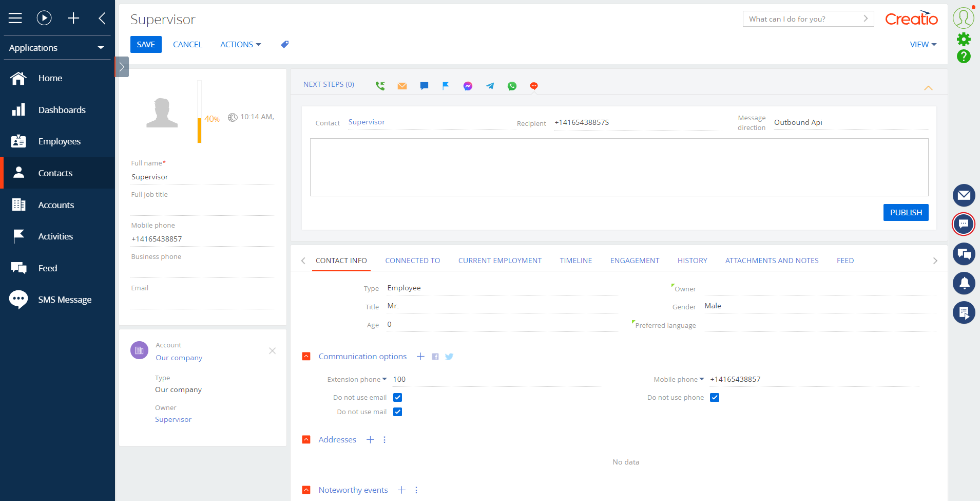Click the call phone icon in Next Steps
This screenshot has width=980, height=501.
(380, 86)
